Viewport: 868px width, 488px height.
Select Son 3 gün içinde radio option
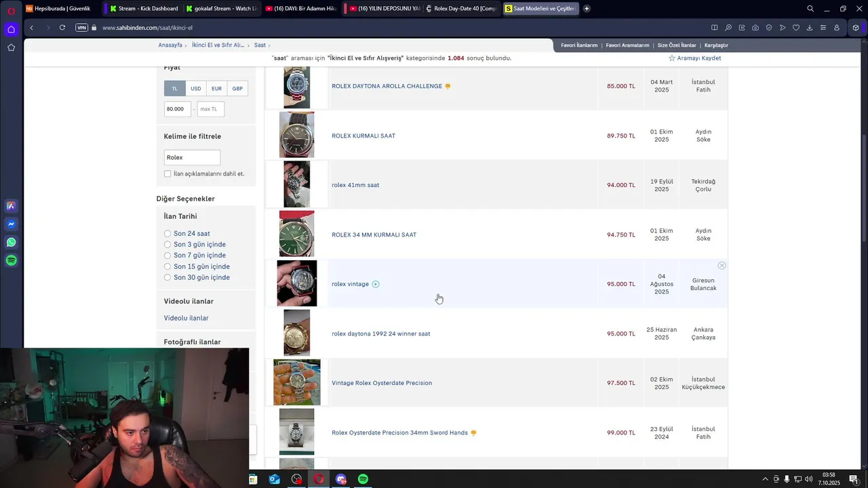(x=167, y=245)
